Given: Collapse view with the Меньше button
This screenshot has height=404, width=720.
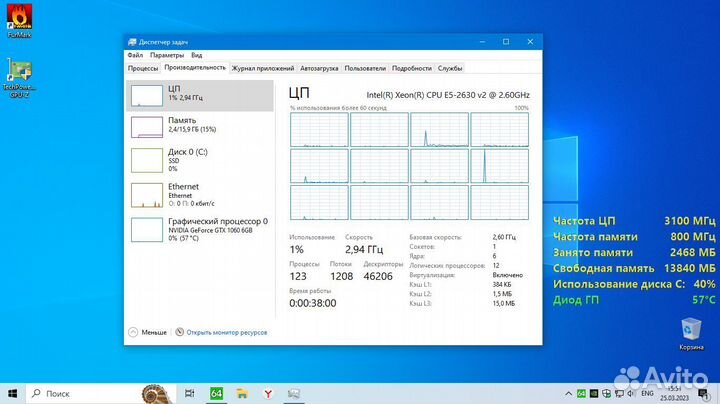Looking at the screenshot, I should pyautogui.click(x=147, y=332).
